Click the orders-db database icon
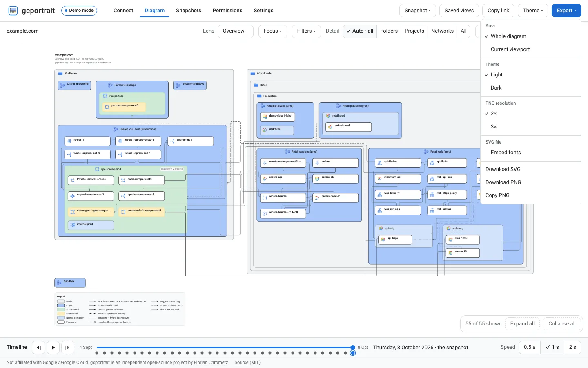588x368 pixels. pos(317,179)
